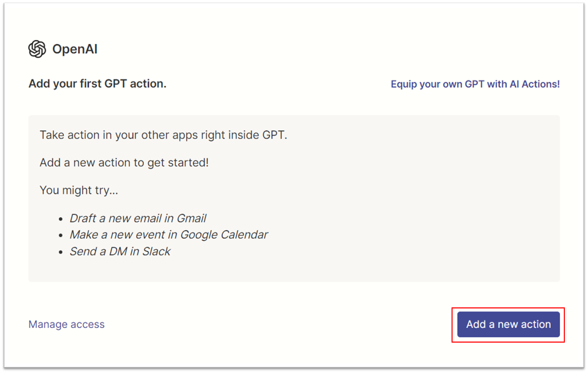Click the bullet point before the Gmail suggestion
This screenshot has height=373, width=588.
tap(61, 219)
